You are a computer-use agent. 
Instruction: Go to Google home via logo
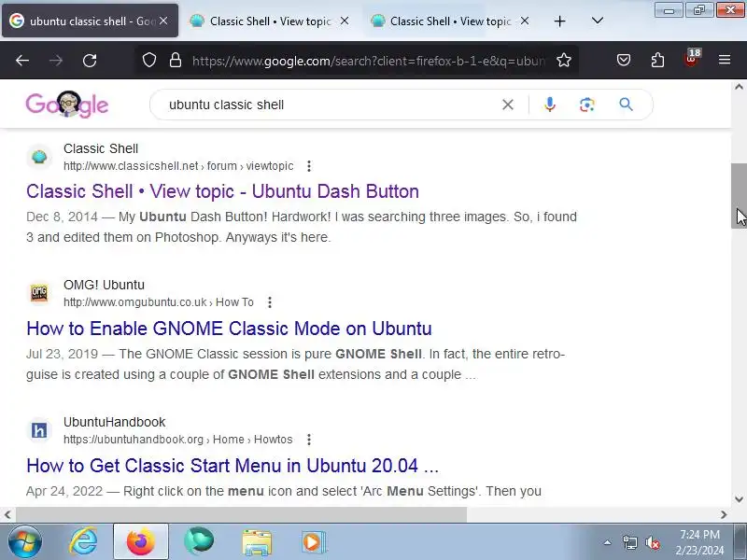[66, 105]
